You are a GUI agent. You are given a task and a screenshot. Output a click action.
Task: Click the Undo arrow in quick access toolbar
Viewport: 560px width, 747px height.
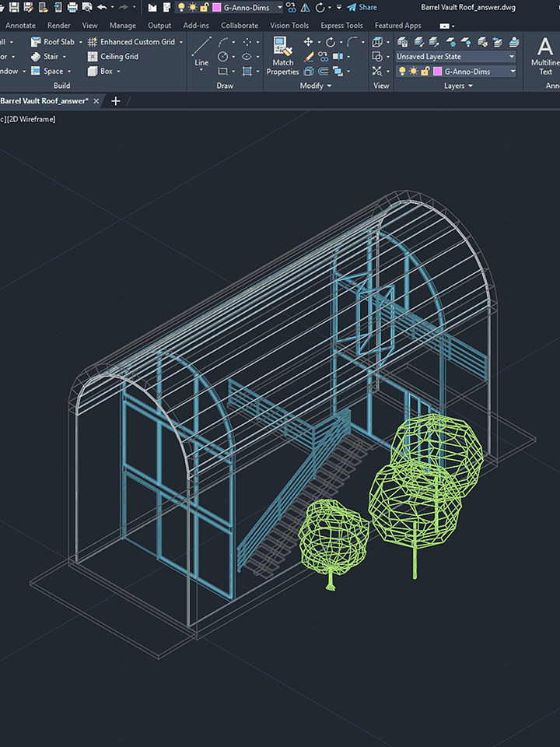point(102,8)
